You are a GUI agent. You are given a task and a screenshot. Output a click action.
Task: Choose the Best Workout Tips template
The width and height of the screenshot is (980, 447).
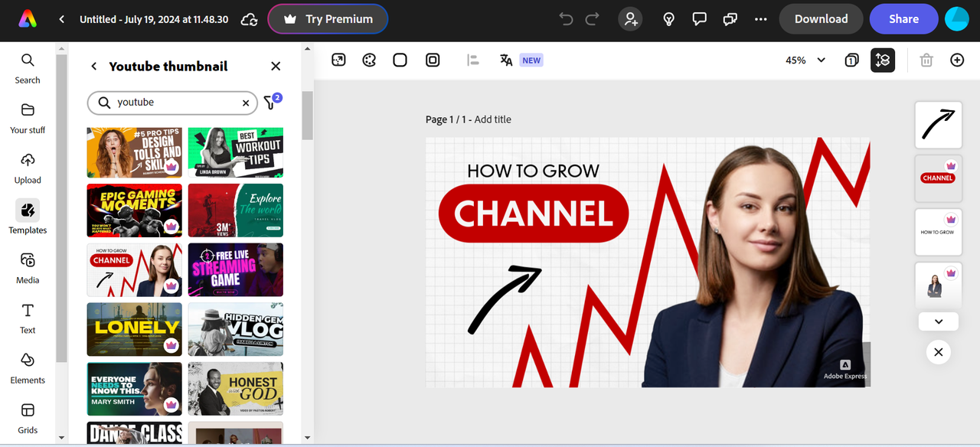[236, 152]
